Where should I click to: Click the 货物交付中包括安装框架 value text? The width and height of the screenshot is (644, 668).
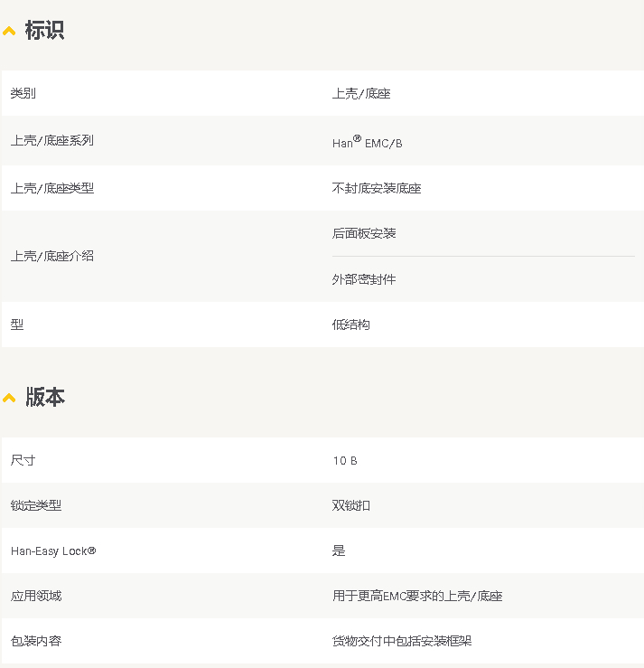tap(402, 641)
